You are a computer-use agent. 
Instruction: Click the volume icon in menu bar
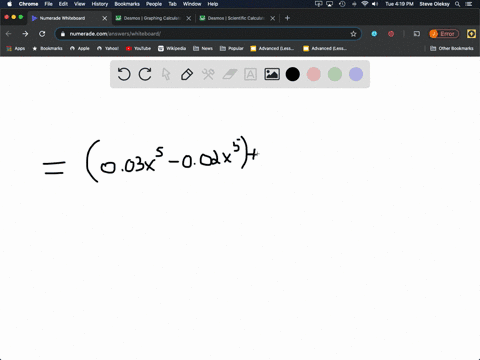click(375, 4)
